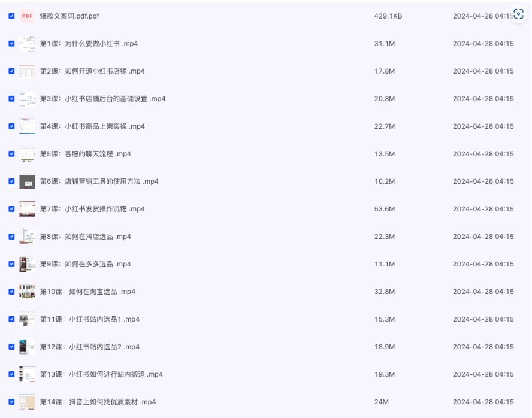Open file 爆款文案词.pdf.pdf
Screen dimensions: 532x418
[69, 16]
